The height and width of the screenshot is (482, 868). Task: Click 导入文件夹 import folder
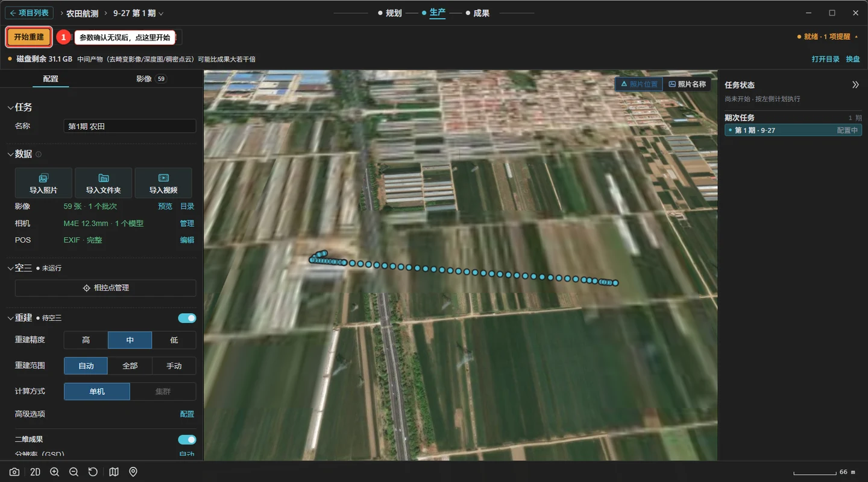(x=103, y=183)
